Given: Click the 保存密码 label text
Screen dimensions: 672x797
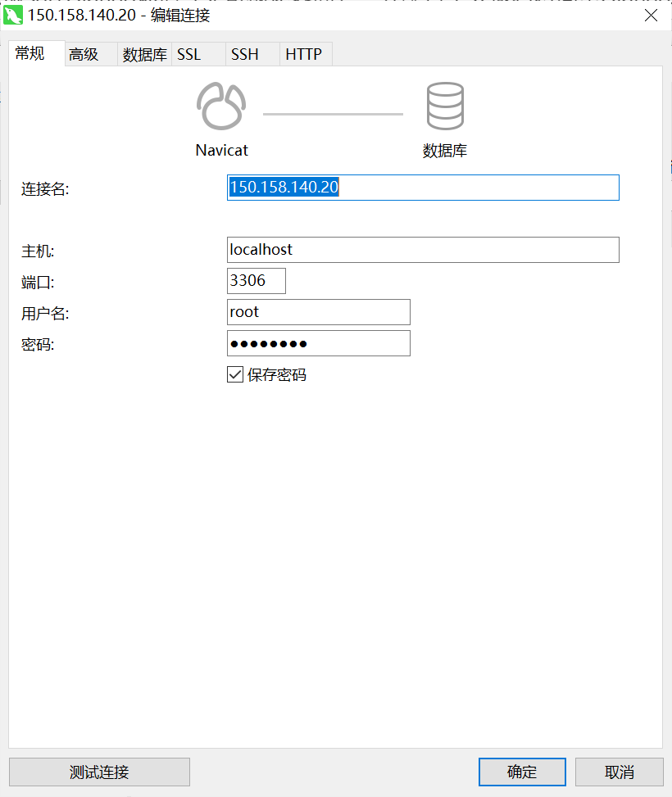Looking at the screenshot, I should pos(277,375).
